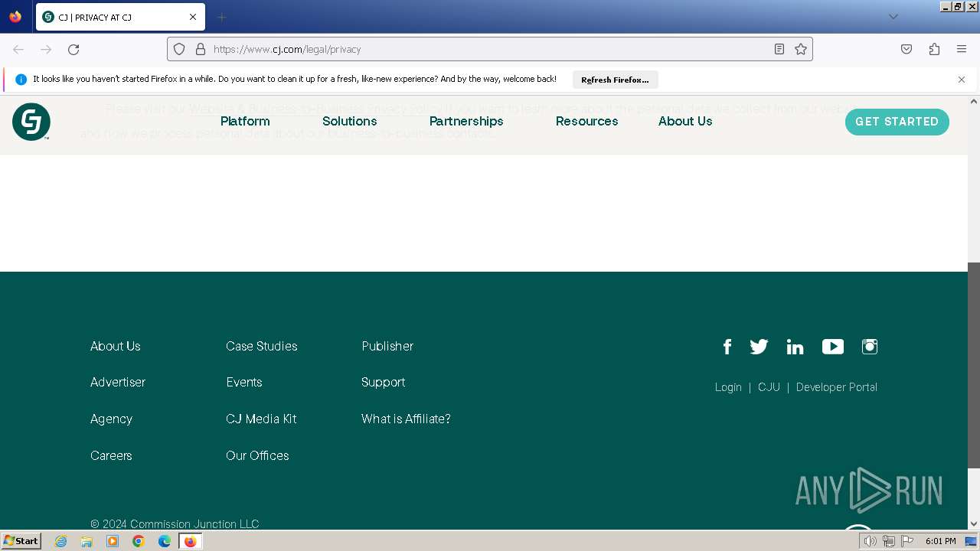
Task: Click the taskbar clock 6:01 PM
Action: pos(940,541)
